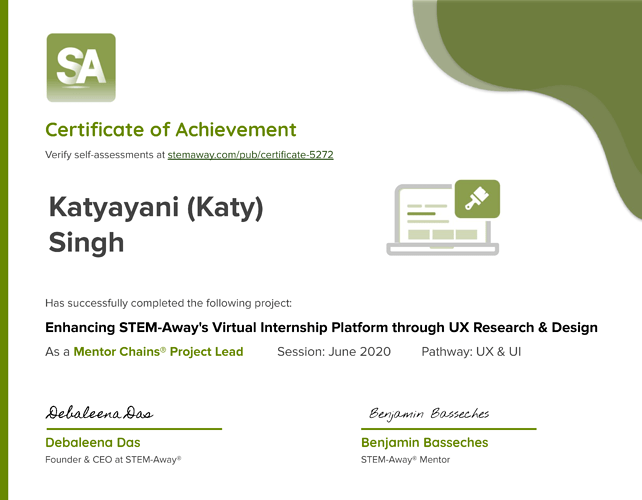This screenshot has height=500, width=642.
Task: Click the project title about UX Research & Design
Action: coord(321,327)
